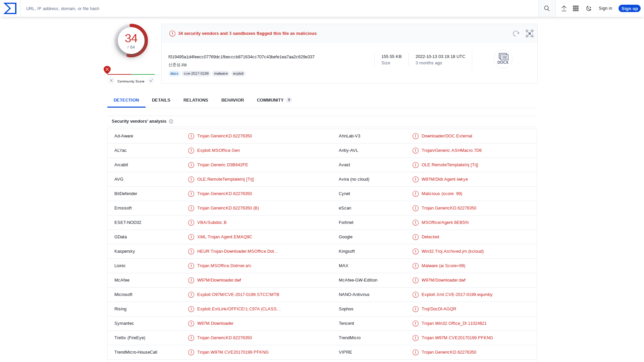Image resolution: width=644 pixels, height=362 pixels.
Task: Click the search similar files icon
Action: [x=530, y=34]
